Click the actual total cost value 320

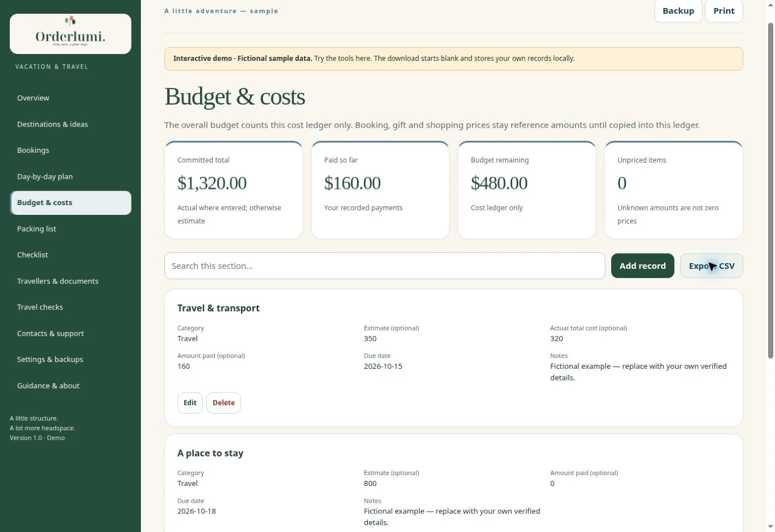click(557, 339)
